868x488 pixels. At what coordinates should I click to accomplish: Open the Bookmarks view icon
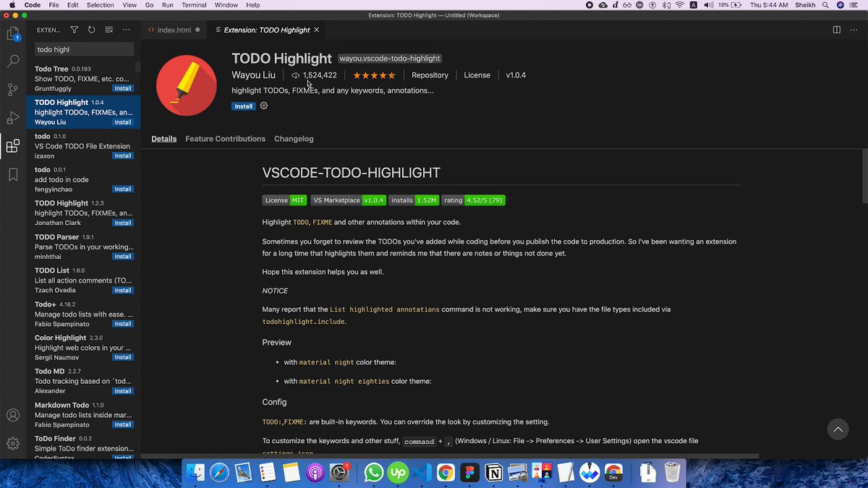(13, 174)
